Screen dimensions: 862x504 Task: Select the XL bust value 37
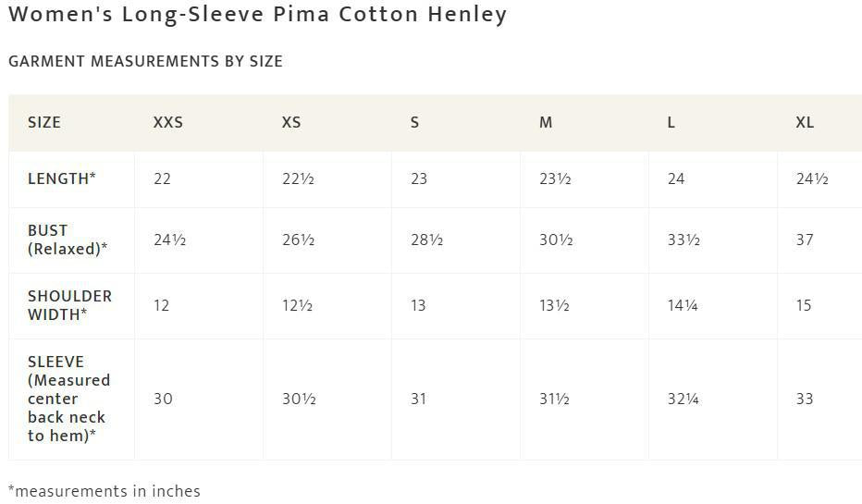(x=805, y=240)
